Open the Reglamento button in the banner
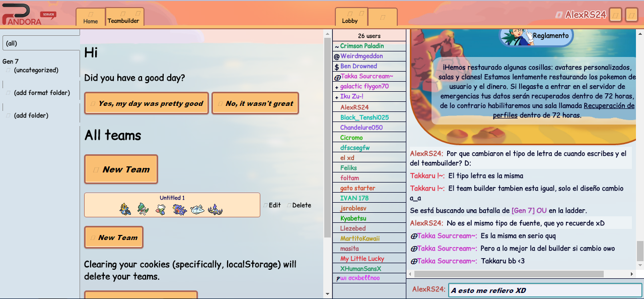The image size is (644, 299). 537,36
